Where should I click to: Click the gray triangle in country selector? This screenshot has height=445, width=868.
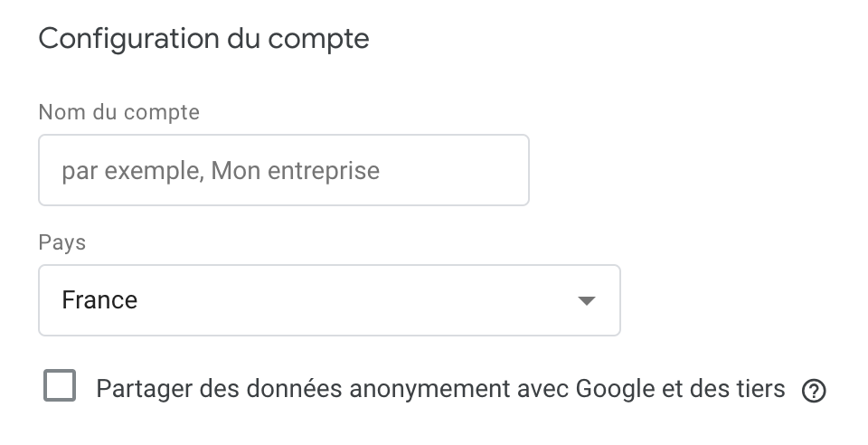(586, 300)
